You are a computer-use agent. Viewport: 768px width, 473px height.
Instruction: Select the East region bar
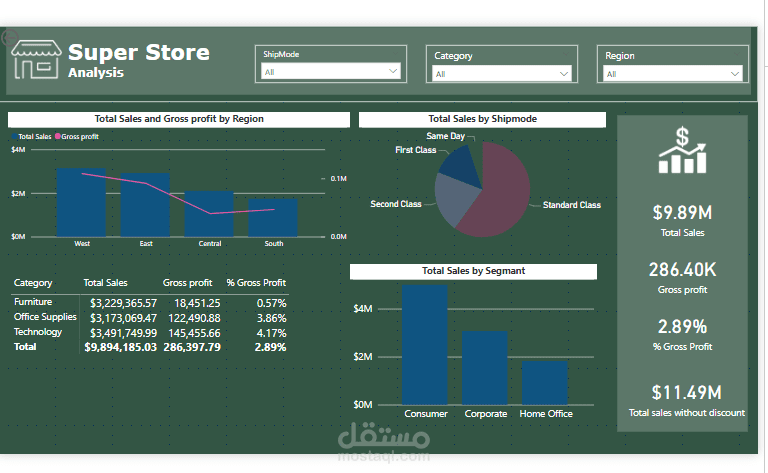coord(145,205)
